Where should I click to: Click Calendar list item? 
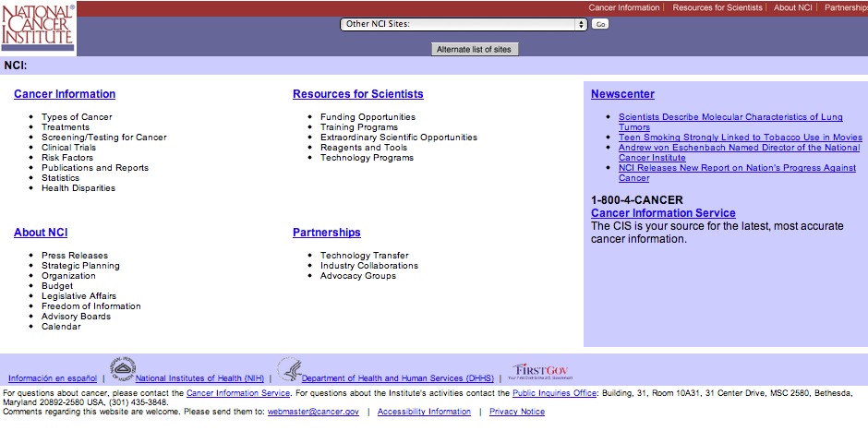coord(61,327)
